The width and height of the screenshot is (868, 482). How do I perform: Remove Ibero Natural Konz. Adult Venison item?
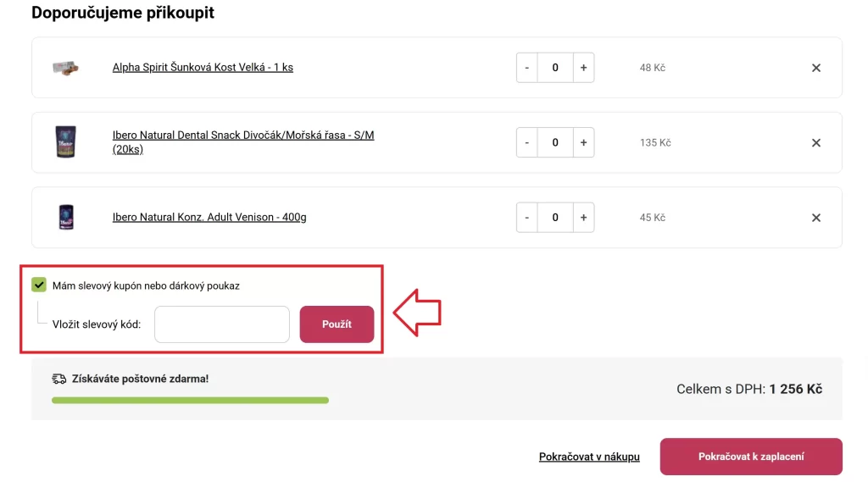(816, 218)
